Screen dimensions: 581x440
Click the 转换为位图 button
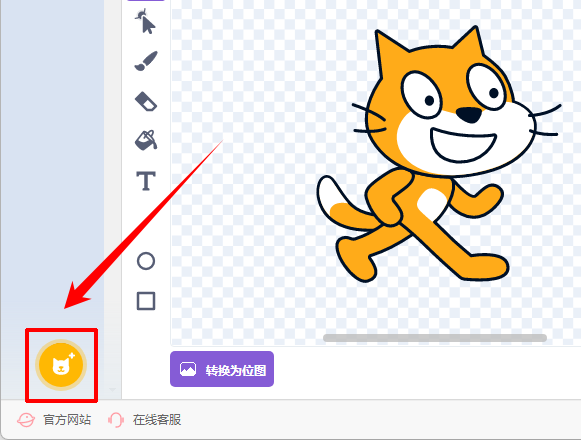222,369
